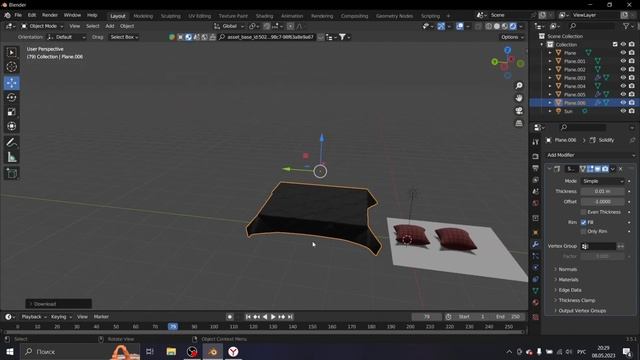Switch to the Modeling workspace tab

point(143,16)
